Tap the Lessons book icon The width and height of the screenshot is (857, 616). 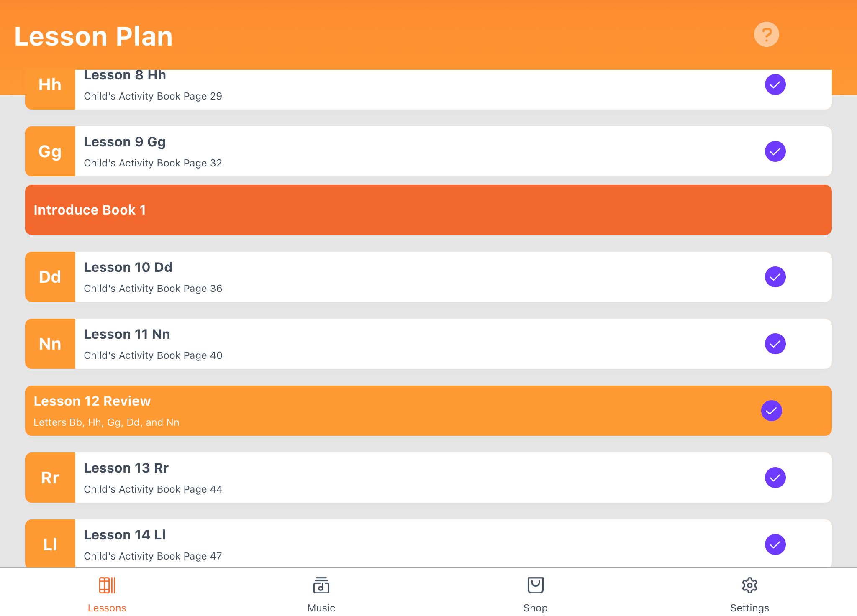(107, 585)
